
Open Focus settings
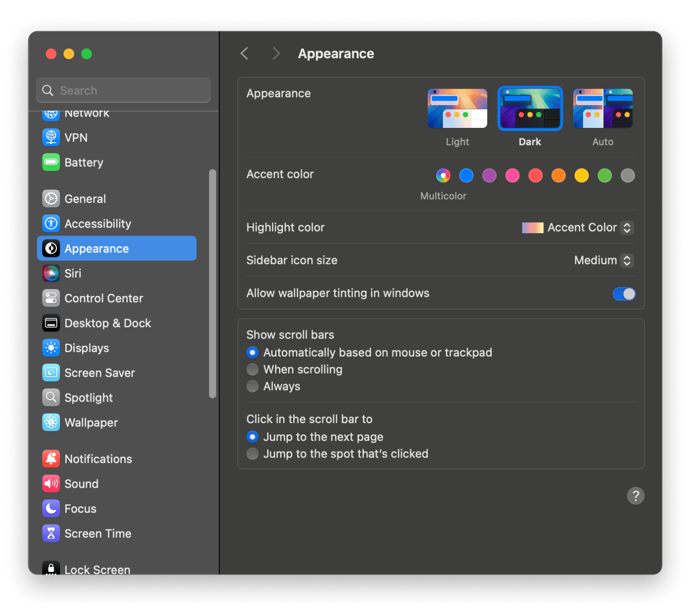click(117, 508)
